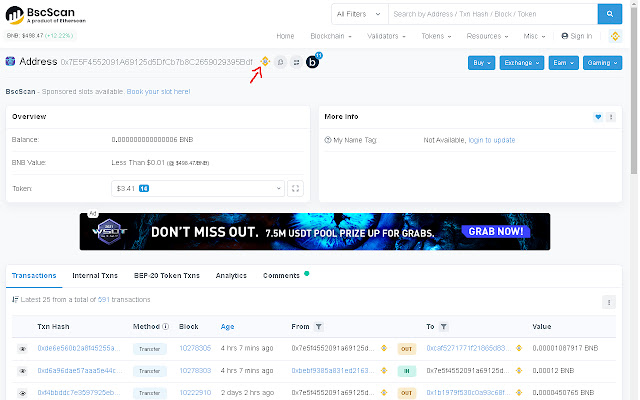Click the Sign In link
This screenshot has height=400, width=640.
click(578, 36)
